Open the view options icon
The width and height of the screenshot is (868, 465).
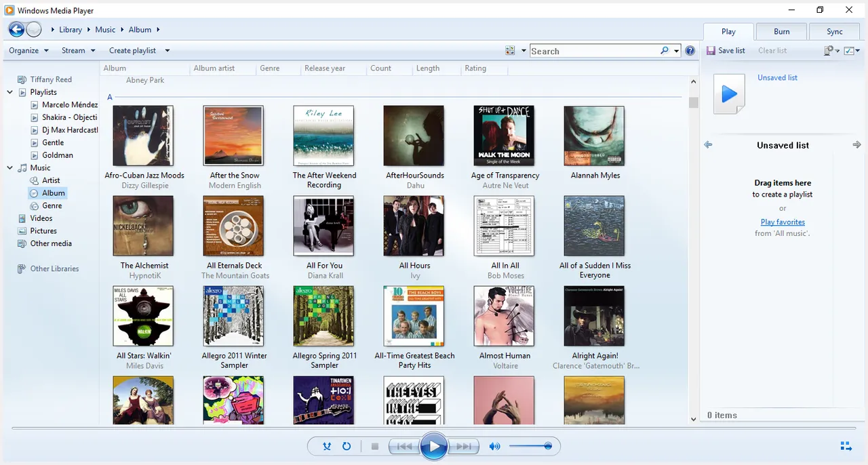click(511, 51)
